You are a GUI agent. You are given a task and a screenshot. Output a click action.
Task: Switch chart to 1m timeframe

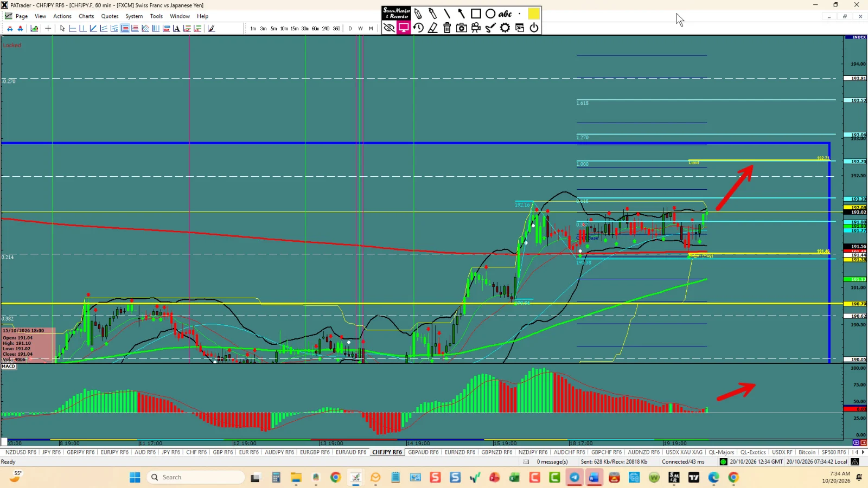[x=253, y=29]
